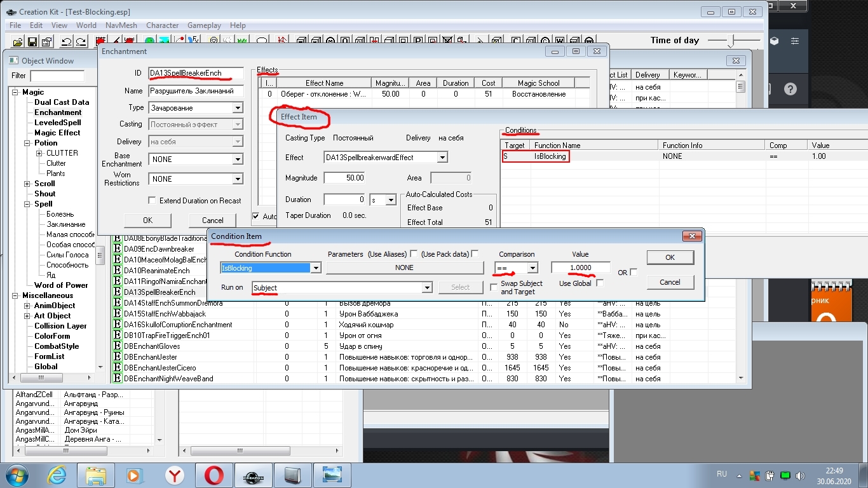
Task: Click the Save plugin toolbar icon
Action: coord(32,42)
